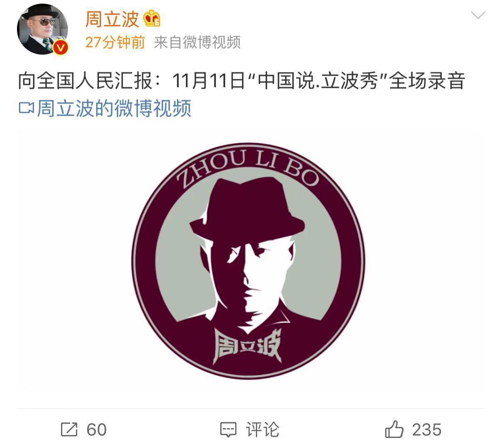Open the 评论 comments label
502x448 pixels.
point(263,430)
